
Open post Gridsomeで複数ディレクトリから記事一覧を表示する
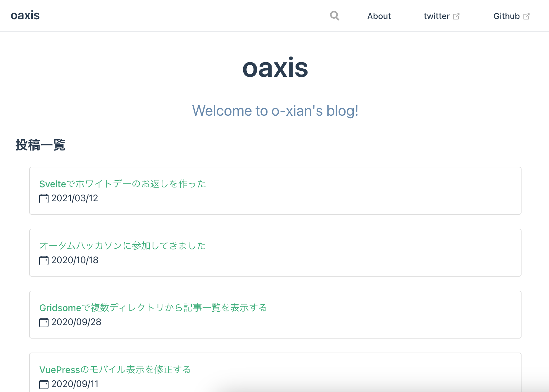tap(153, 308)
